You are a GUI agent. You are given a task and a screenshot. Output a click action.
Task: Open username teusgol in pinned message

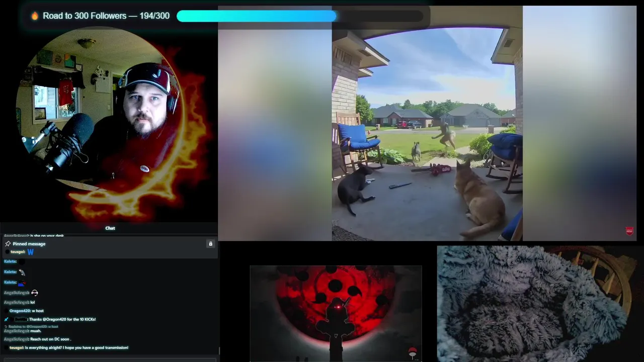[x=18, y=252]
